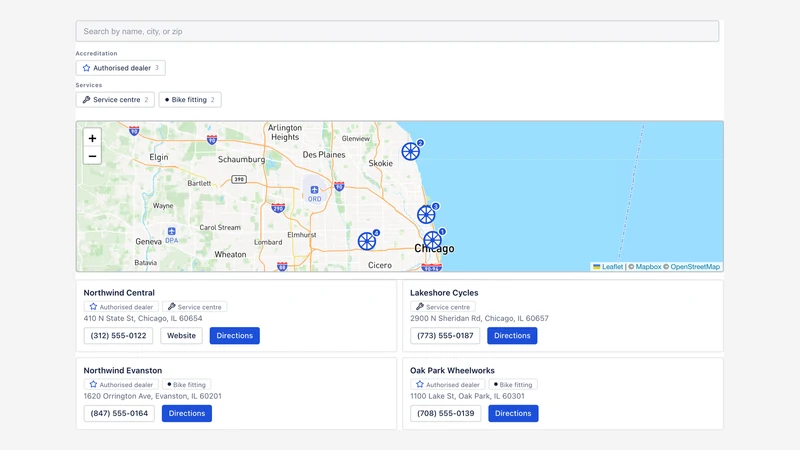Click the Northwind Central store name

[119, 293]
